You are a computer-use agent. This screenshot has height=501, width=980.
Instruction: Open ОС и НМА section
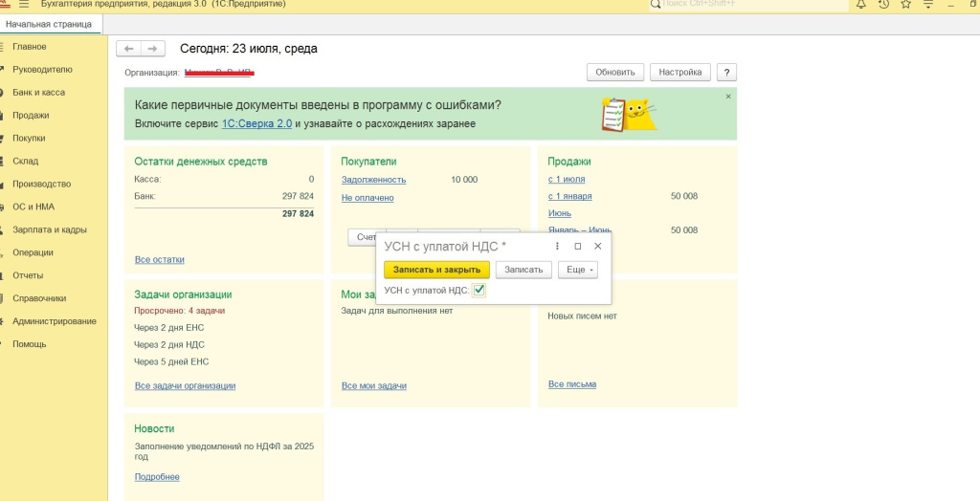click(33, 207)
